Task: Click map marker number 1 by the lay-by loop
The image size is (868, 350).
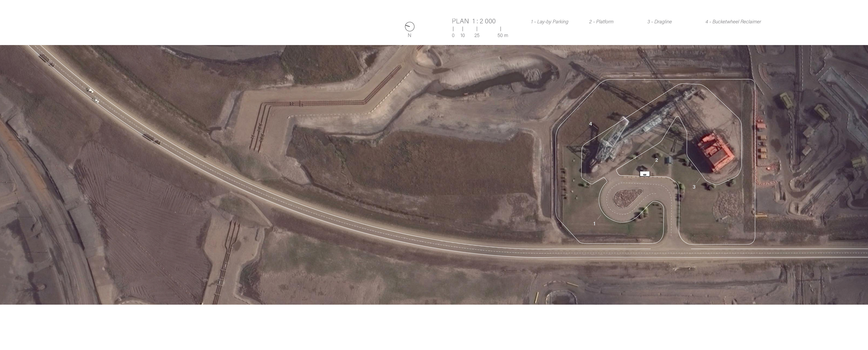Action: pyautogui.click(x=594, y=224)
